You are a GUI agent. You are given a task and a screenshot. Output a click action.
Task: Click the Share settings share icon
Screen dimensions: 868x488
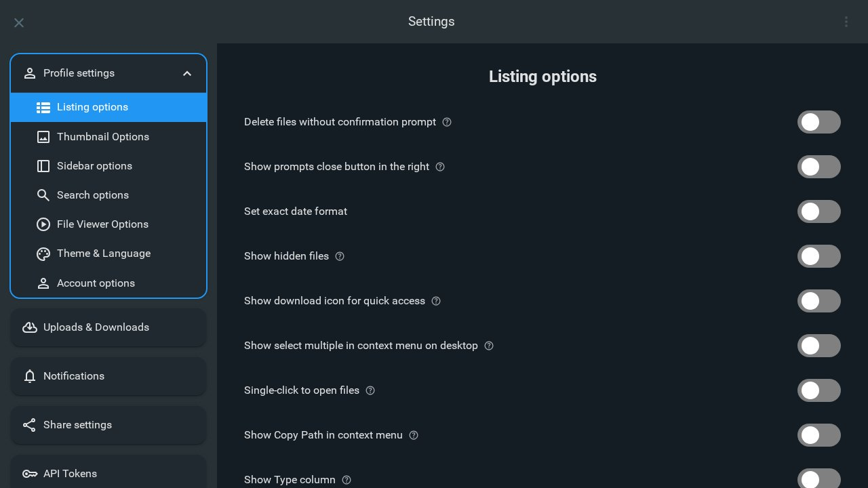point(29,425)
